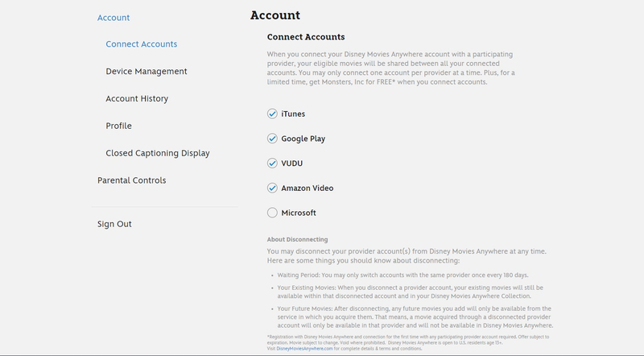Image resolution: width=644 pixels, height=356 pixels.
Task: Click the Amazon Video provider label
Action: pyautogui.click(x=308, y=188)
